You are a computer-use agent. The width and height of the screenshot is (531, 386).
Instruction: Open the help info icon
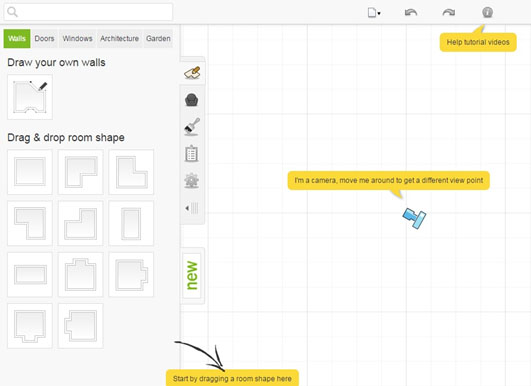pyautogui.click(x=487, y=13)
